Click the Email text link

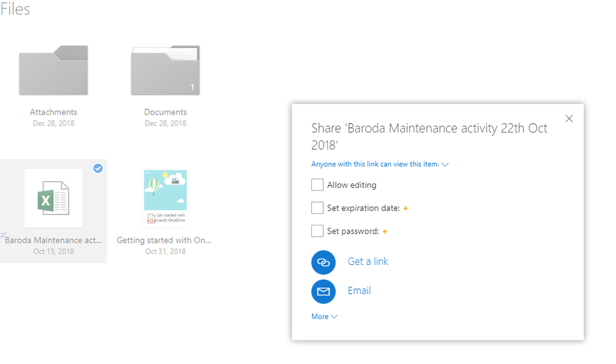(359, 291)
